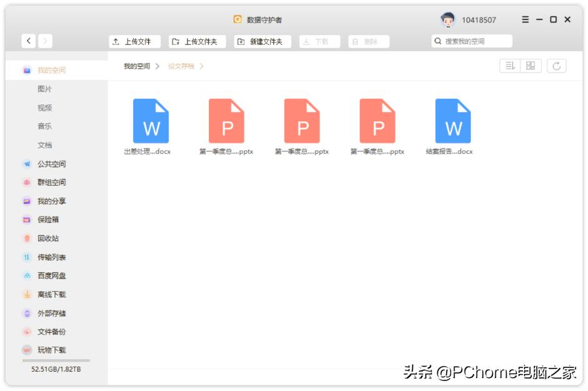This screenshot has width=588, height=391.
Task: Open the safe vault (保险箱)
Action: coord(46,219)
